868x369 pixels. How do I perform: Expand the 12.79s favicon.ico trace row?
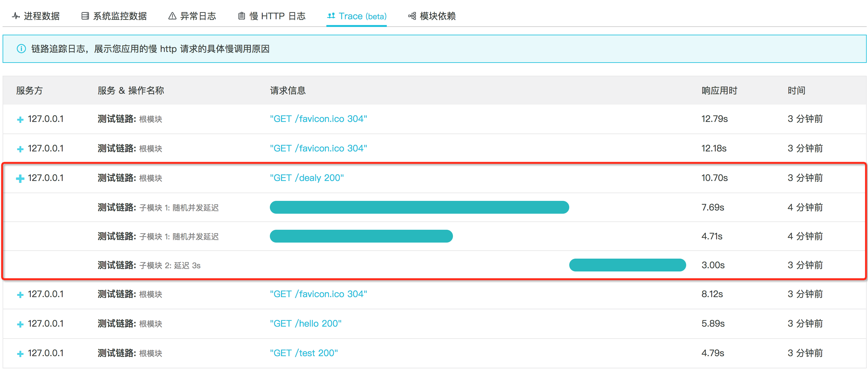click(20, 119)
